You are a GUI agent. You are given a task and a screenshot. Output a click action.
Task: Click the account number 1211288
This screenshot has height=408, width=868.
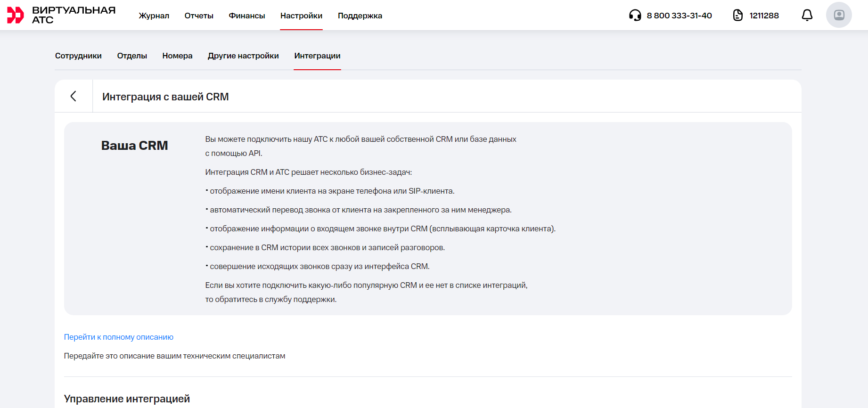[x=764, y=16]
